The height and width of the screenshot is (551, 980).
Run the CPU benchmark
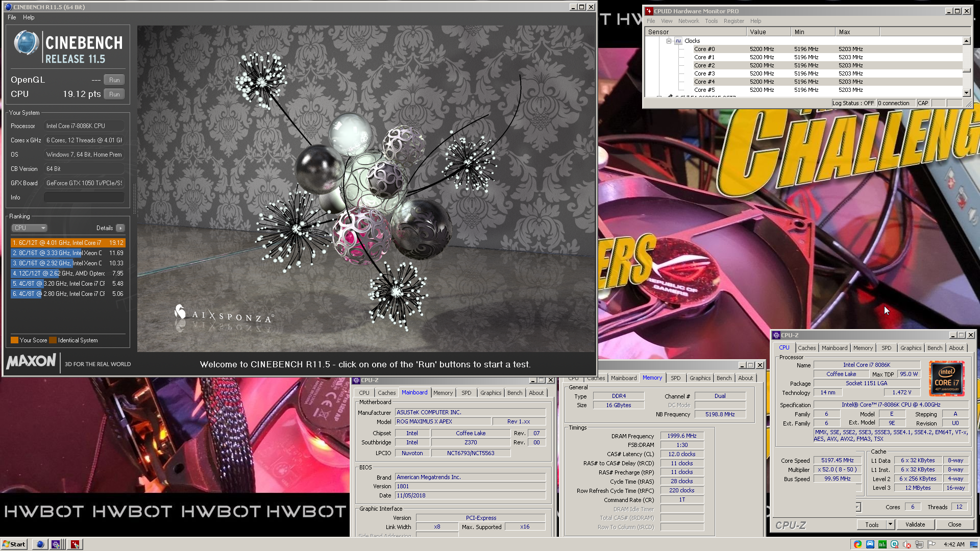pyautogui.click(x=114, y=94)
